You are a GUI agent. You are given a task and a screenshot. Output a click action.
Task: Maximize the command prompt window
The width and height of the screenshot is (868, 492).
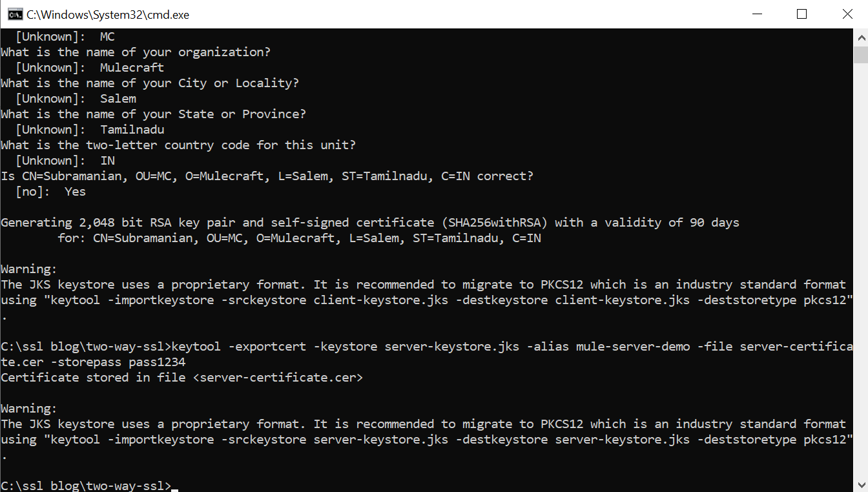[x=801, y=14]
